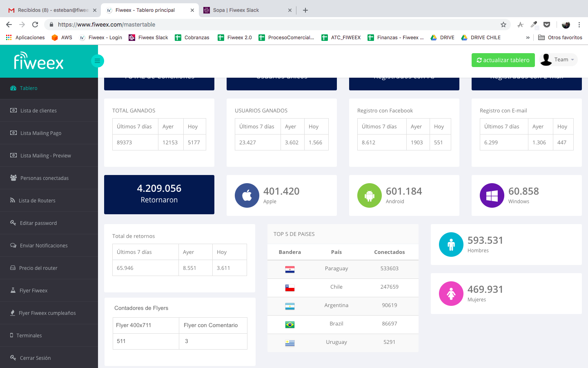Bookmark this page with star icon
Viewport: 588px width, 368px height.
click(x=503, y=25)
